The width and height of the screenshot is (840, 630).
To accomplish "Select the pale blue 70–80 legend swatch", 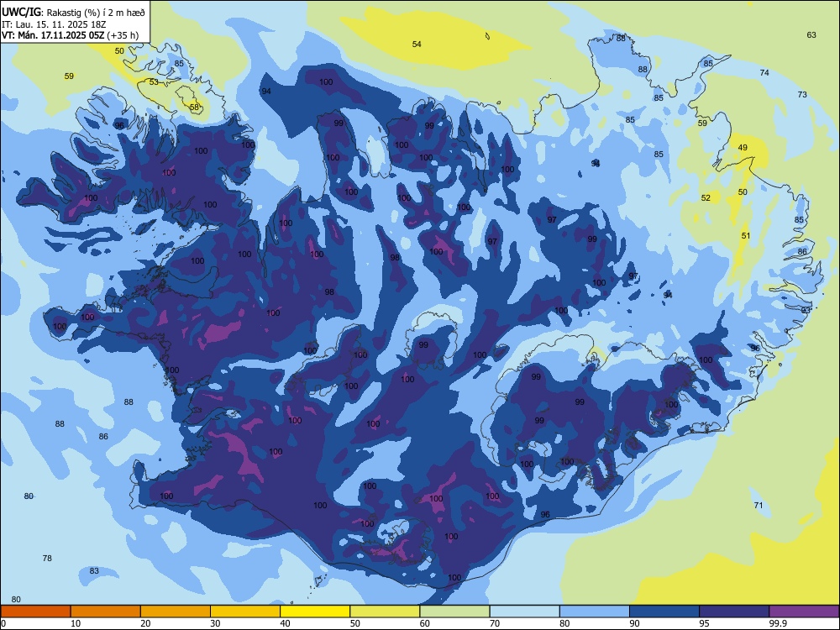I will pyautogui.click(x=524, y=612).
